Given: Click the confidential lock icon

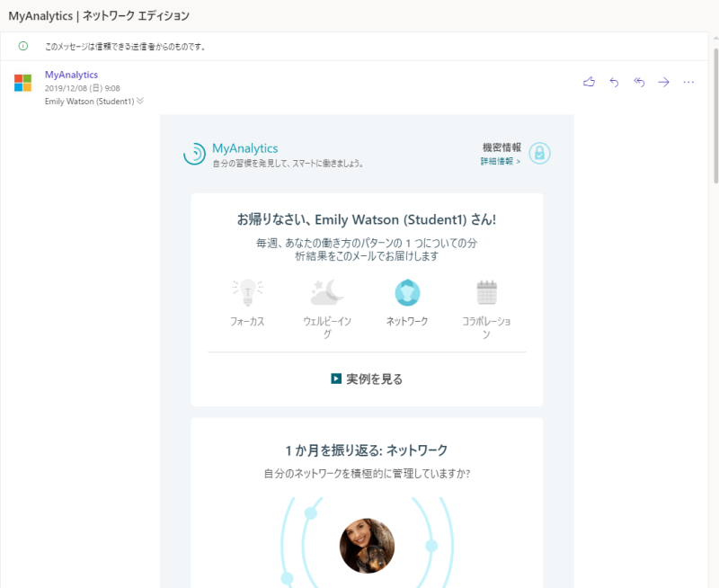Looking at the screenshot, I should pyautogui.click(x=539, y=153).
